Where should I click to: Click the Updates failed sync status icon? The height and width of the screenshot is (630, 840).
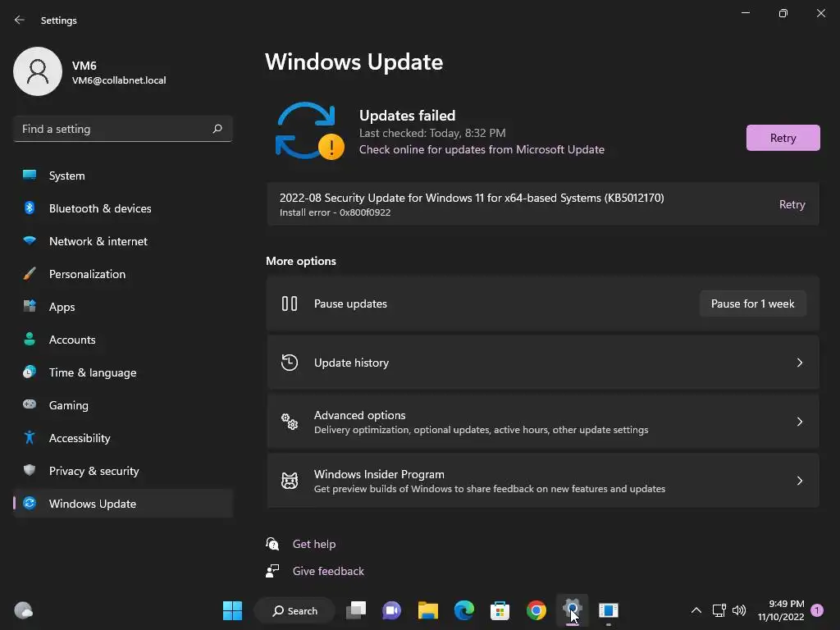(x=309, y=131)
